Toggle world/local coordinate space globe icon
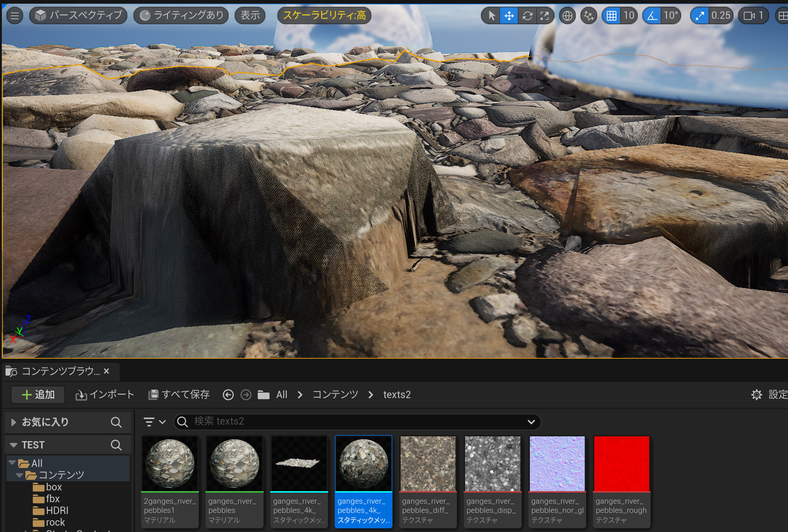The image size is (788, 532). tap(567, 15)
